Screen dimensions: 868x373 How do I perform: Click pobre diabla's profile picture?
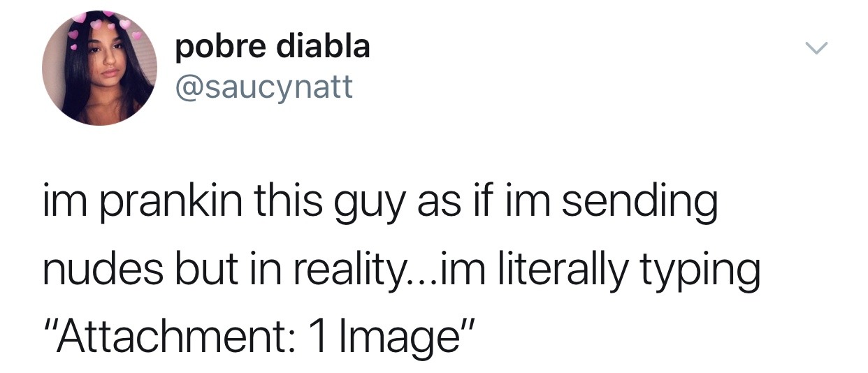(99, 68)
